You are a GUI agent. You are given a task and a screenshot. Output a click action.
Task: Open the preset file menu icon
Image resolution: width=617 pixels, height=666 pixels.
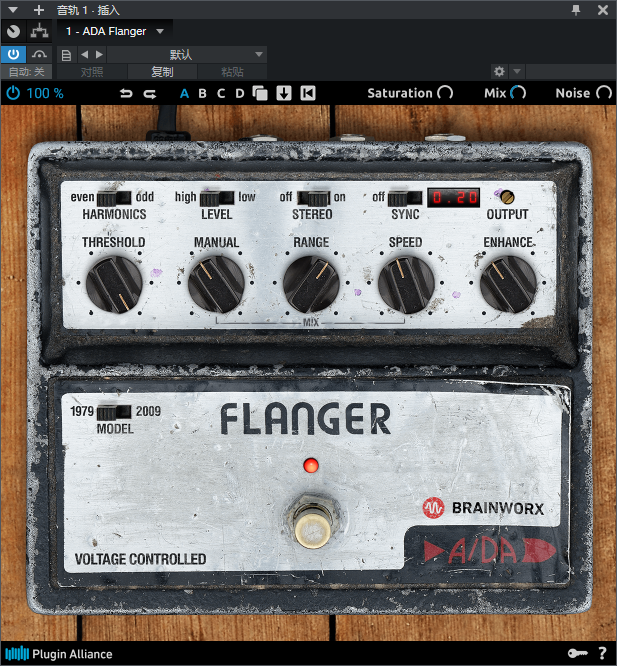[x=66, y=55]
